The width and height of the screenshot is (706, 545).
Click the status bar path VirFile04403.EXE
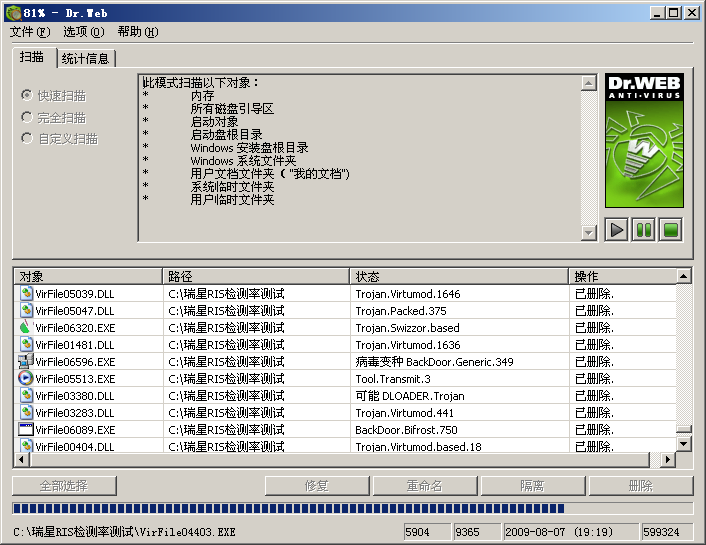(124, 532)
